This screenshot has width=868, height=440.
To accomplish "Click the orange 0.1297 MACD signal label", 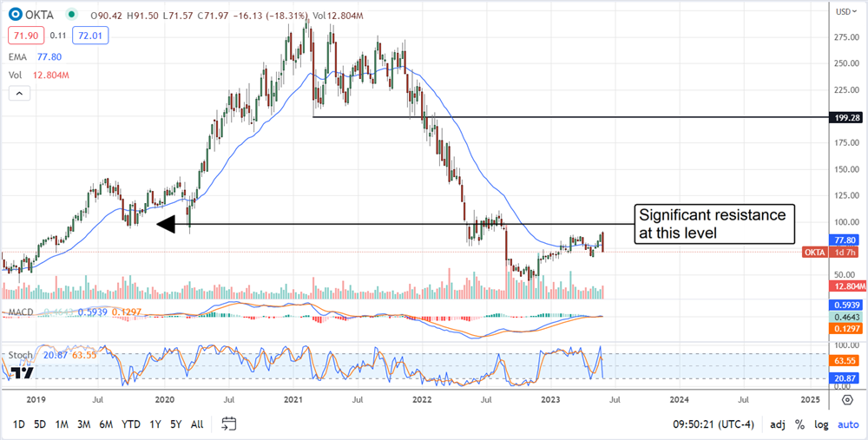I will click(846, 329).
